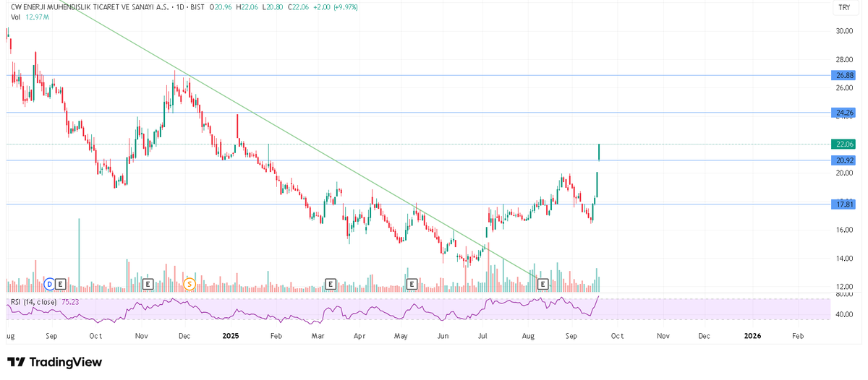
Task: Click the 30.00 price axis value
Action: [844, 31]
